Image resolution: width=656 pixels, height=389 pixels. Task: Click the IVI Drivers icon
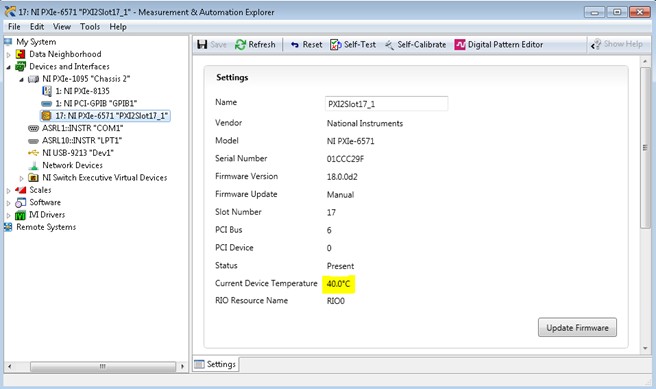point(20,215)
